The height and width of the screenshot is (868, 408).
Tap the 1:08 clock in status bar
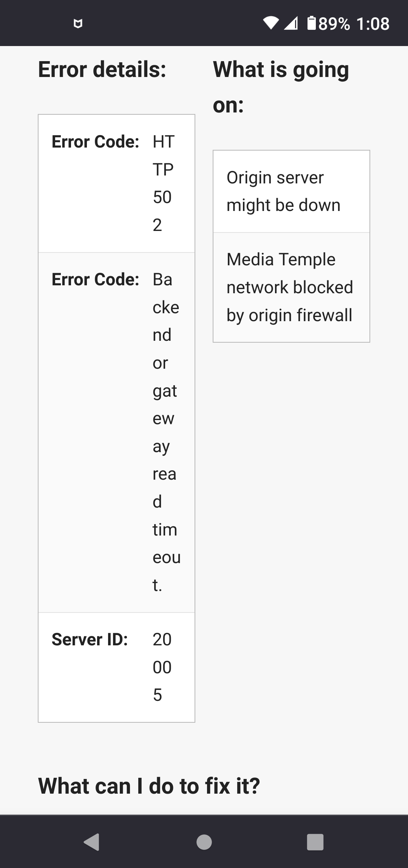click(x=373, y=24)
